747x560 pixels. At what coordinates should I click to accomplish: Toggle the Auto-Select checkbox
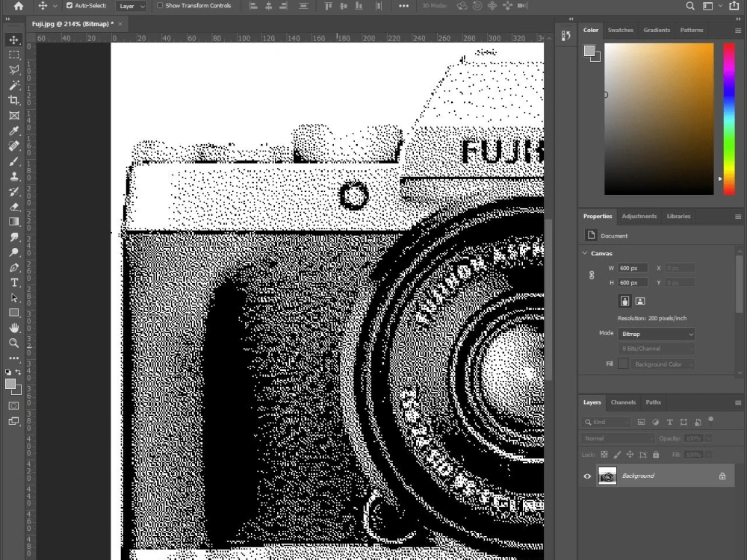(x=69, y=6)
